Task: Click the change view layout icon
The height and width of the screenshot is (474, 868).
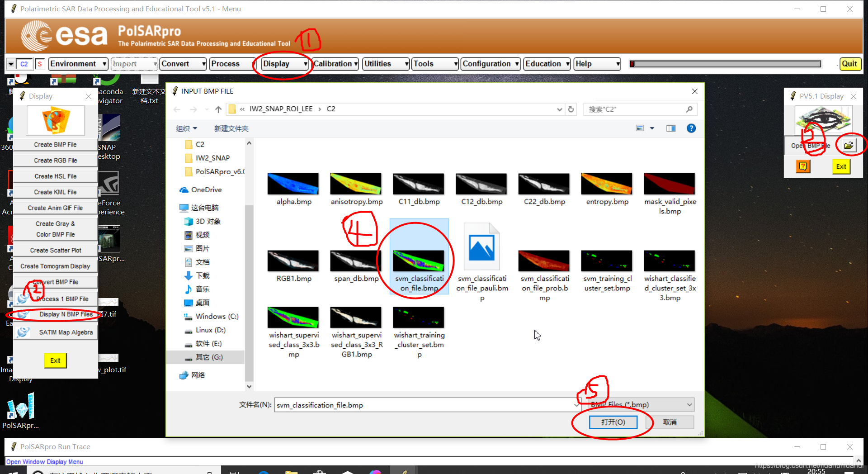Action: 640,128
